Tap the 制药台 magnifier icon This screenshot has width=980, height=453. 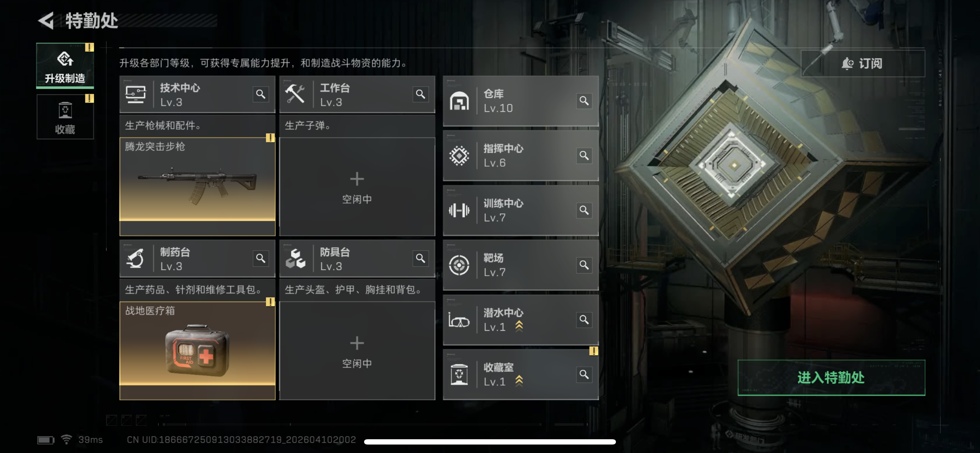click(x=261, y=258)
